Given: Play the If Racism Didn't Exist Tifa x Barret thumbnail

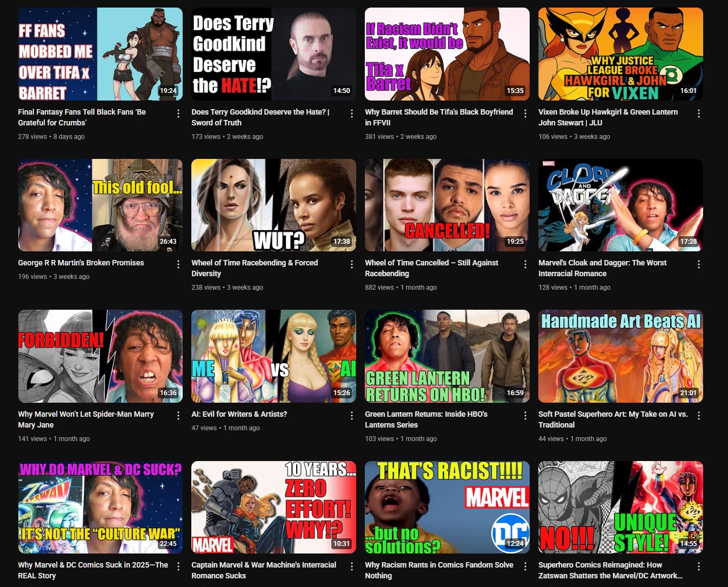Looking at the screenshot, I should pos(448,54).
